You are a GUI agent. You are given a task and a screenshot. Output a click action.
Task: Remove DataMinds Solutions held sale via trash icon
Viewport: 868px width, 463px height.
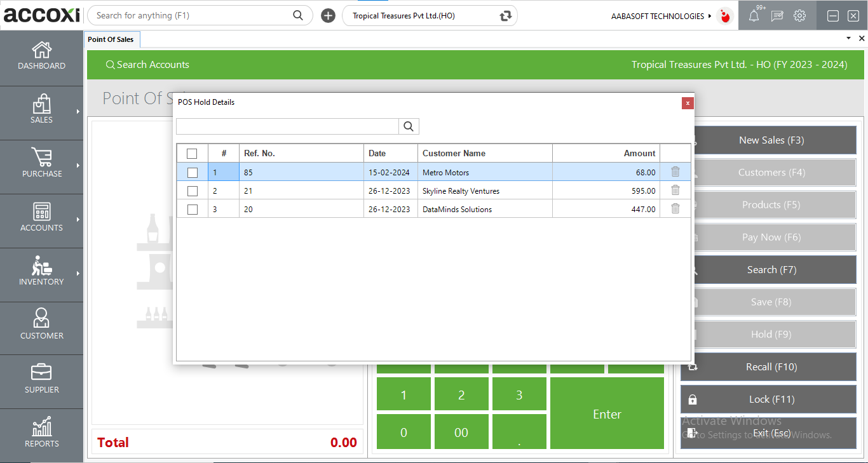[675, 209]
